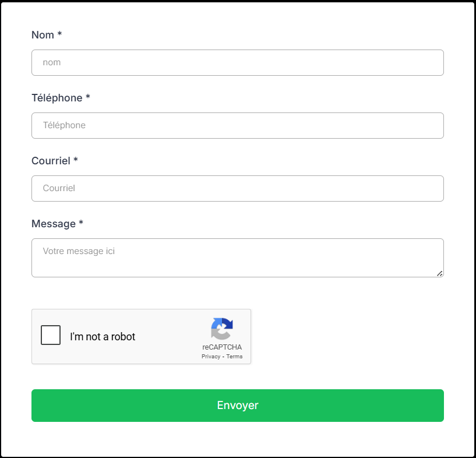Viewport: 476px width, 458px height.
Task: Click the required asterisk beside Nom
Action: pos(59,34)
